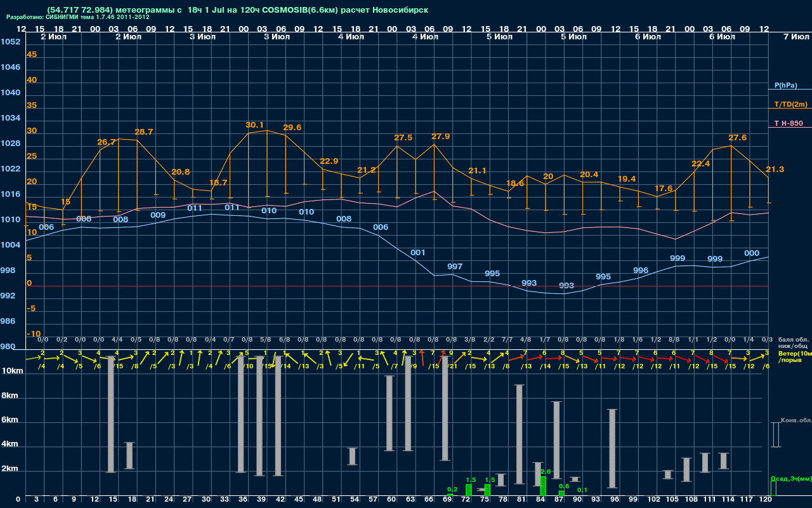The height and width of the screenshot is (508, 812).
Task: Click the 0.1 precipitation amount label
Action: [582, 490]
